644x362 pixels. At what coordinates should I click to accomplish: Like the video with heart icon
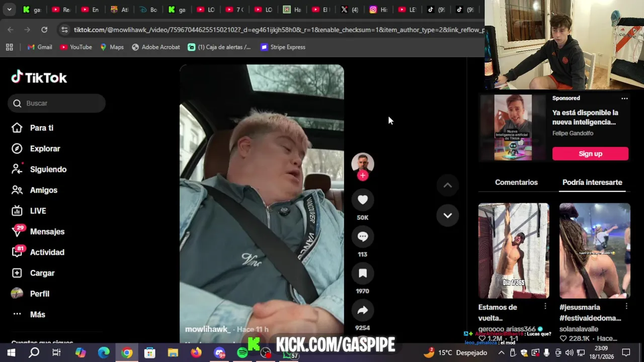pos(362,200)
